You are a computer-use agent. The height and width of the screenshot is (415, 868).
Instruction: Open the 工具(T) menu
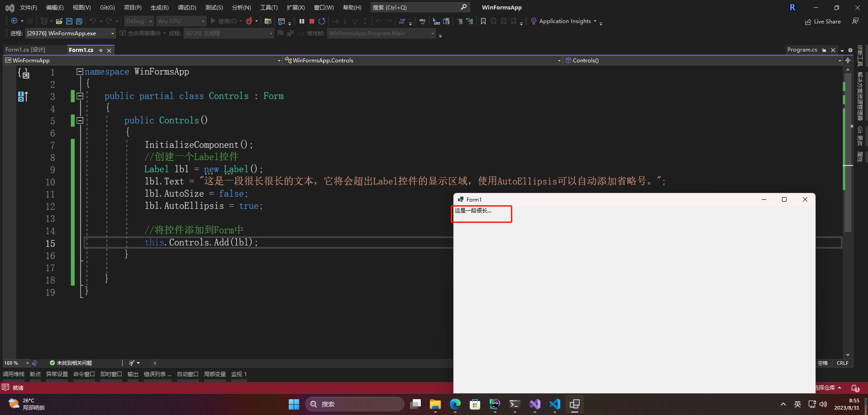269,7
